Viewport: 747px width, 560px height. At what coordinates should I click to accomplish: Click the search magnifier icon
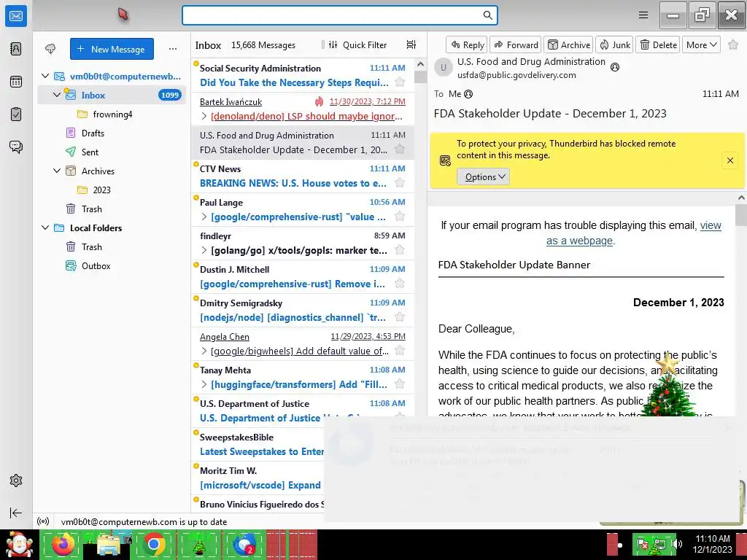(x=487, y=15)
